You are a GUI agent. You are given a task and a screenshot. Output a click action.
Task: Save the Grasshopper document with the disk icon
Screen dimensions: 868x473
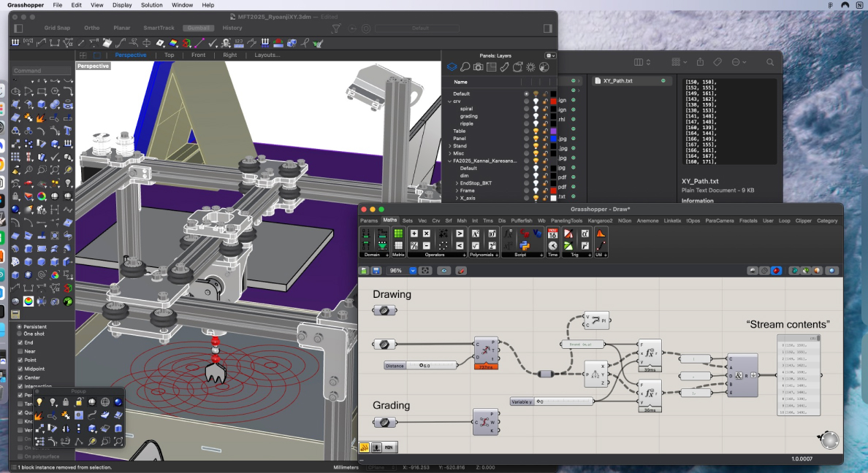(376, 271)
